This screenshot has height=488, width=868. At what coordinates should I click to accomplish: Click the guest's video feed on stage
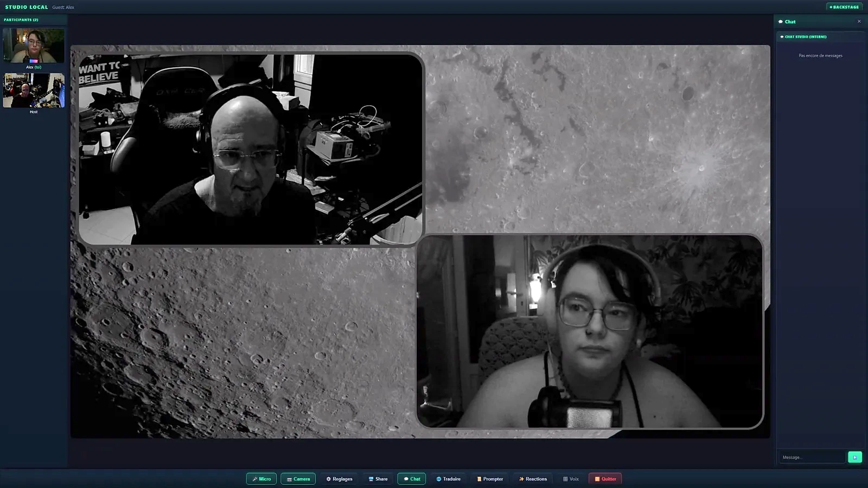click(x=590, y=331)
